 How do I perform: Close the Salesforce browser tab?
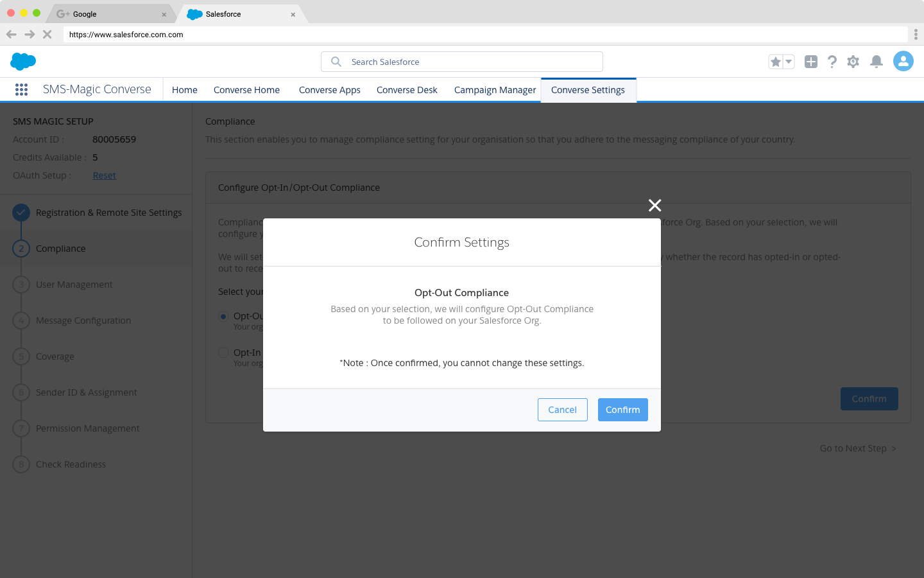(x=293, y=14)
